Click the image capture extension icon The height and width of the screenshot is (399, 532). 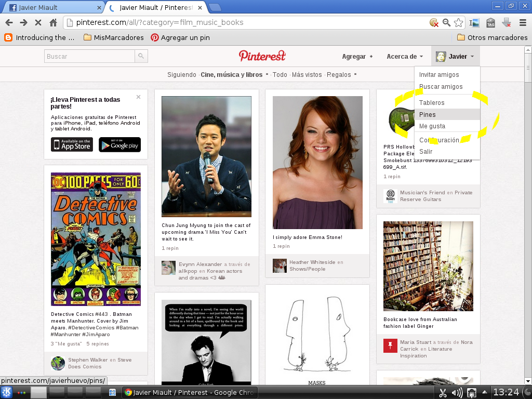[475, 23]
